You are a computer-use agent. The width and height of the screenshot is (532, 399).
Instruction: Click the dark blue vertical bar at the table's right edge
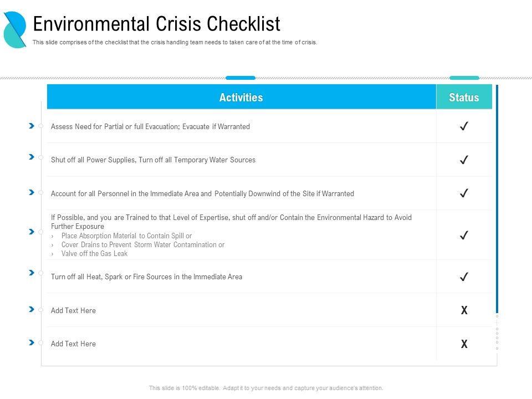click(497, 199)
